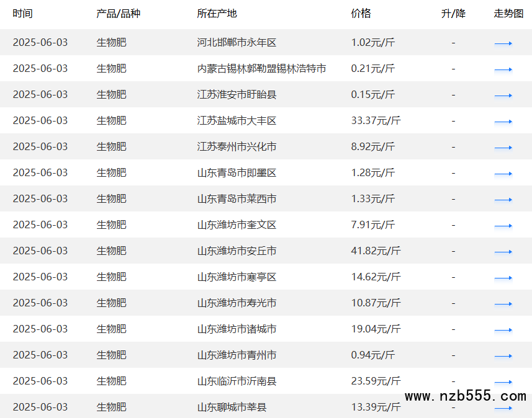Open trend arrow for 山东潍坊市安丘市
The width and height of the screenshot is (532, 418).
click(503, 252)
